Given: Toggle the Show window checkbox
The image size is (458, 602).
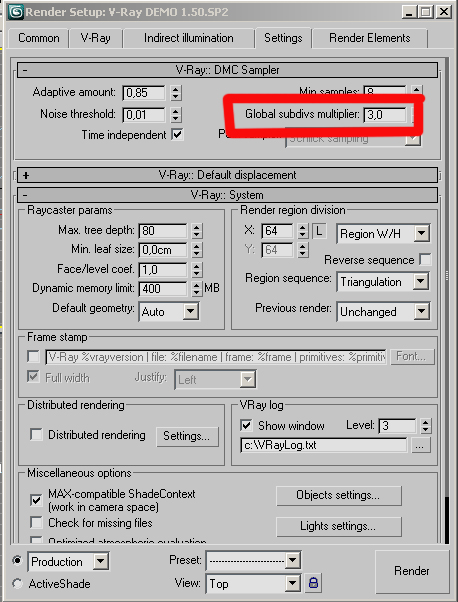Looking at the screenshot, I should point(246,425).
